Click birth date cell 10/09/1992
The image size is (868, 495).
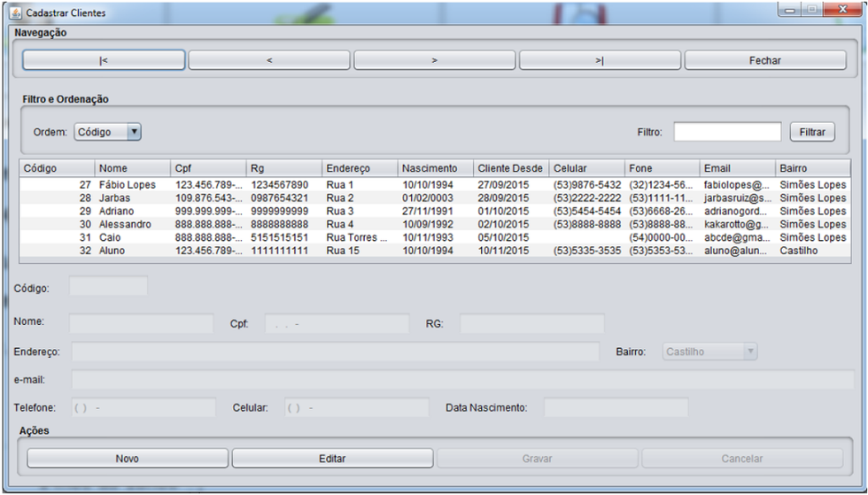[x=436, y=224]
